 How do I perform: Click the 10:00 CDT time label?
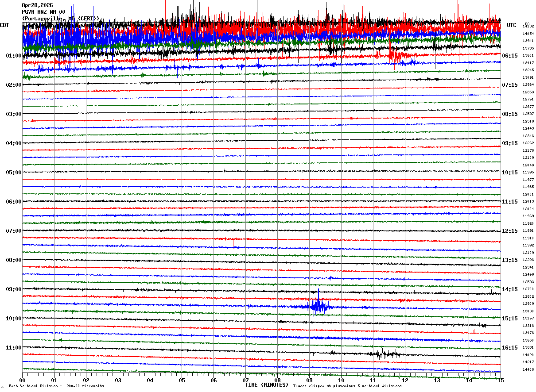(x=14, y=319)
